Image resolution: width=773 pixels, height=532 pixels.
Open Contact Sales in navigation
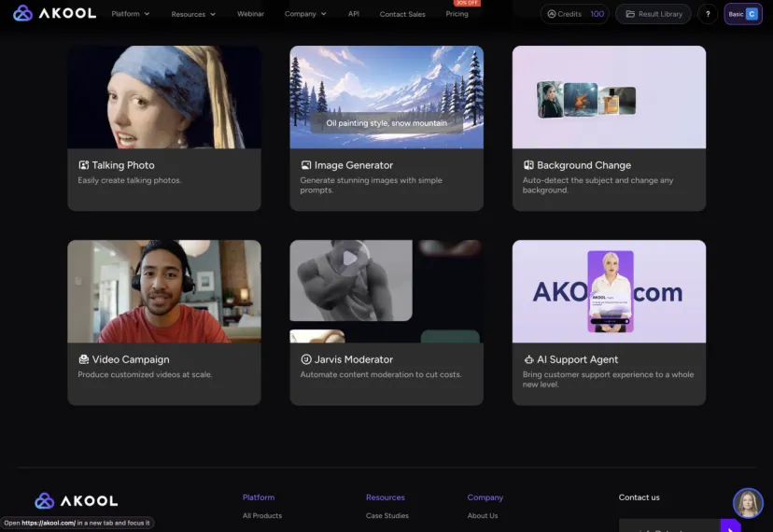402,14
